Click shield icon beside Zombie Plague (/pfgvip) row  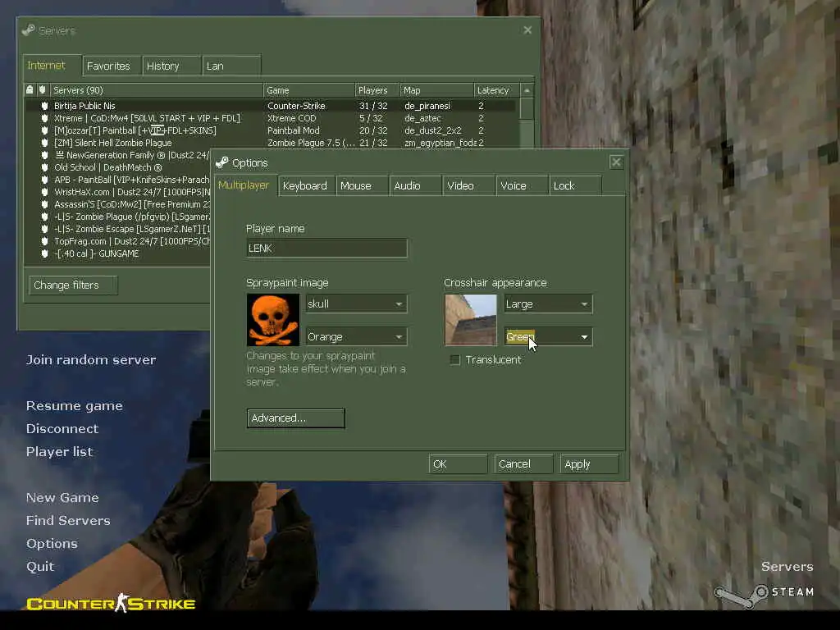44,217
